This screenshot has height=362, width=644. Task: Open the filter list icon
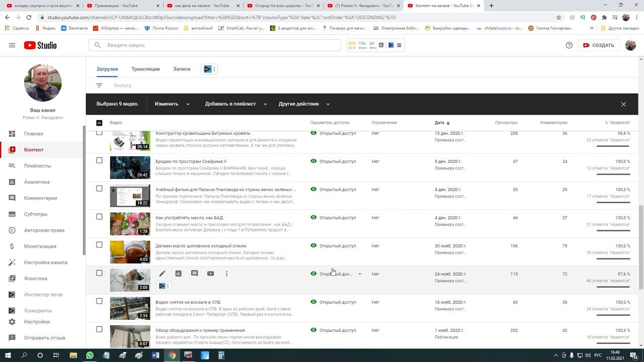[x=99, y=85]
